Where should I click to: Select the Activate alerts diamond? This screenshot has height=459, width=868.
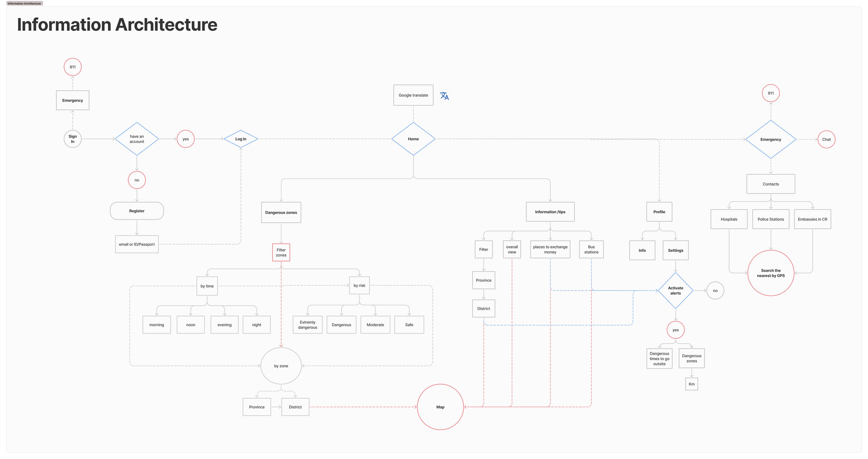pos(675,290)
